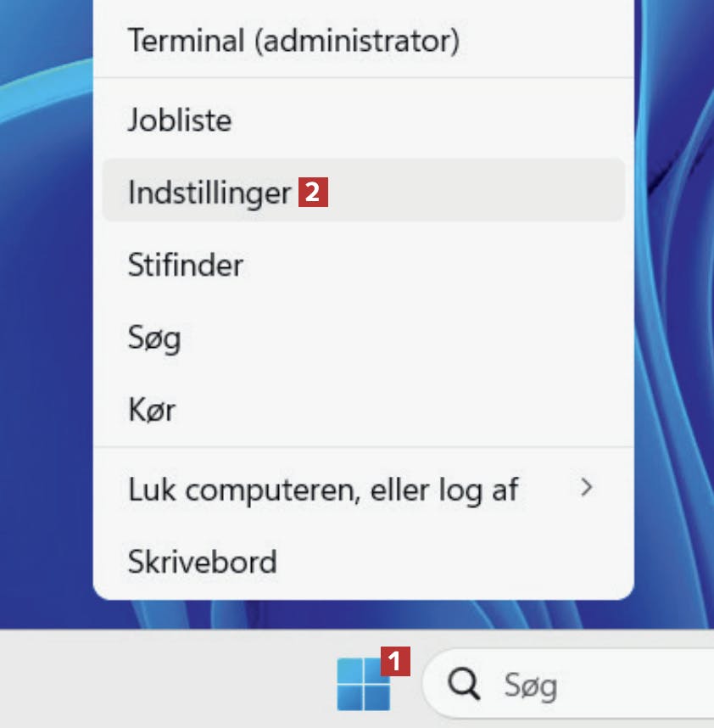Image resolution: width=714 pixels, height=728 pixels.
Task: Click the blank space right of Jobliste
Action: (x=424, y=120)
